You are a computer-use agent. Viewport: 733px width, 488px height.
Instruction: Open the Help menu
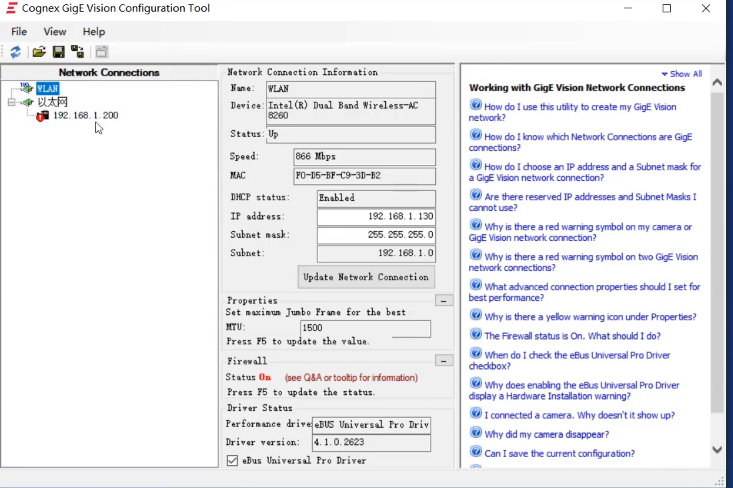pyautogui.click(x=94, y=31)
